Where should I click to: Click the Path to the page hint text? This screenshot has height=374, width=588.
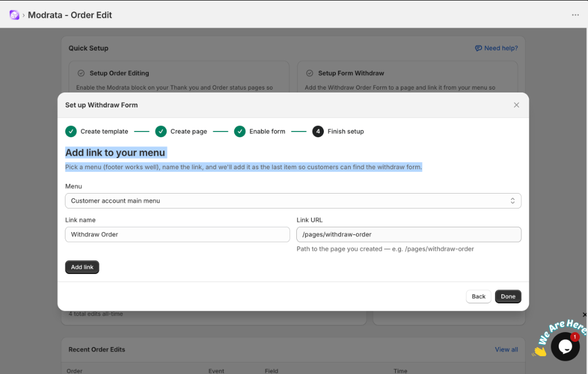pyautogui.click(x=385, y=249)
